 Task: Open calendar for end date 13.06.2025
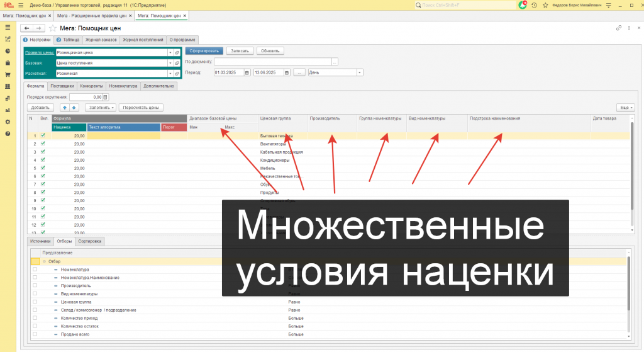pyautogui.click(x=287, y=72)
